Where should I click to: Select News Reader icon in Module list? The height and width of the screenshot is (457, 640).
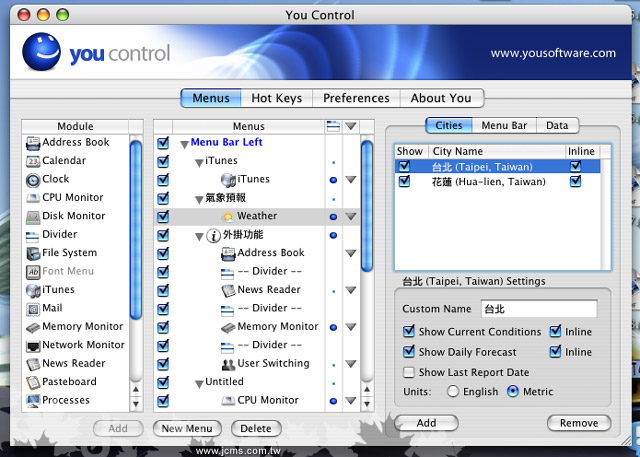pyautogui.click(x=33, y=364)
